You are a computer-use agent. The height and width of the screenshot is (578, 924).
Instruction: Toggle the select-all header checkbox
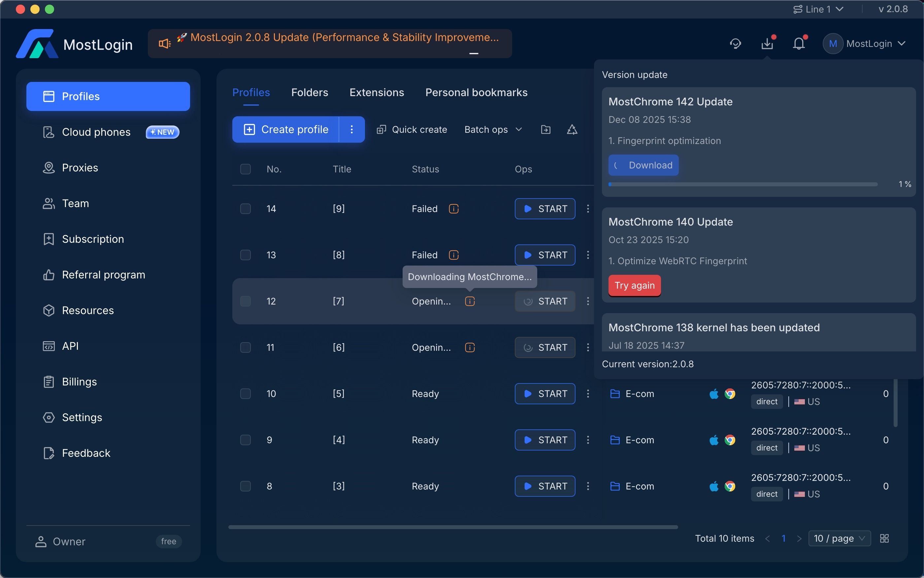coord(246,169)
